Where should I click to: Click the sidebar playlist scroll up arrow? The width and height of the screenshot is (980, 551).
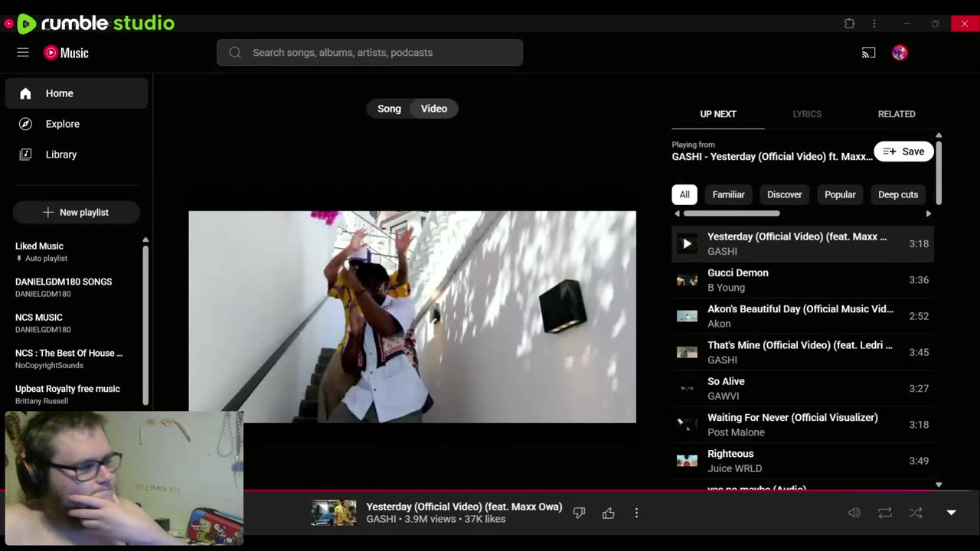click(x=145, y=240)
